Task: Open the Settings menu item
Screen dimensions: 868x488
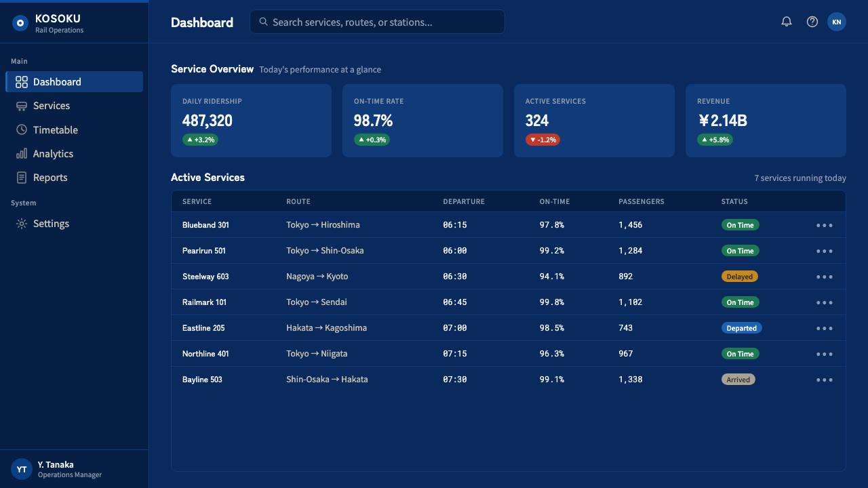Action: pyautogui.click(x=75, y=224)
